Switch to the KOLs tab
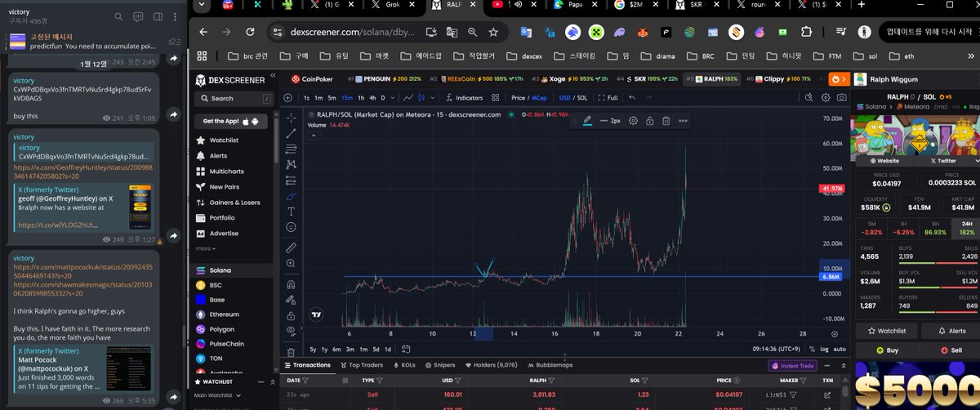This screenshot has height=410, width=980. (x=404, y=365)
